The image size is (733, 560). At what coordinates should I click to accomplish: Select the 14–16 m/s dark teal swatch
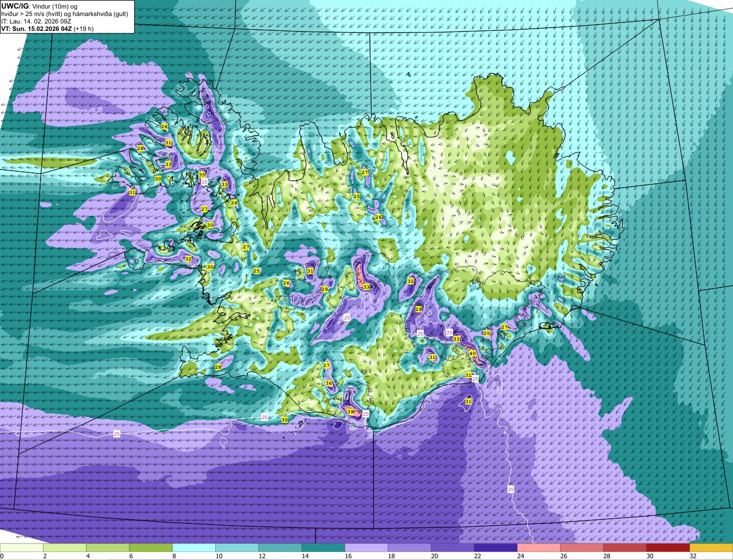point(324,548)
